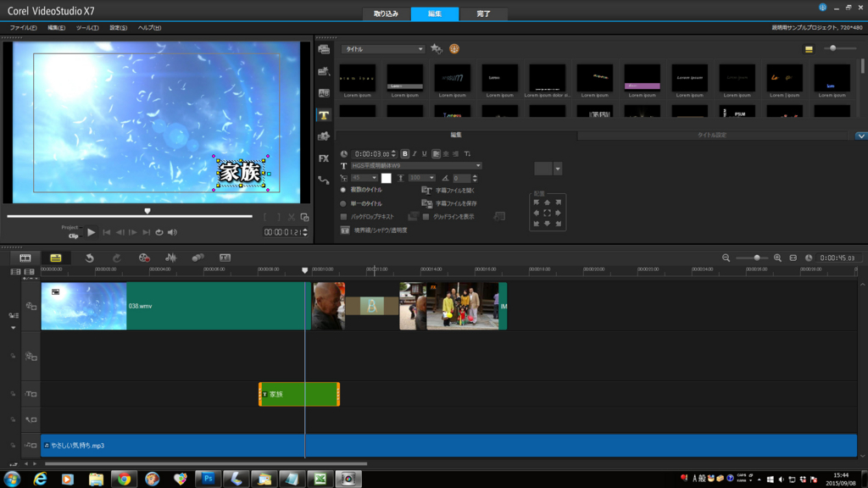Adjust the thumbnail size slider

point(839,48)
